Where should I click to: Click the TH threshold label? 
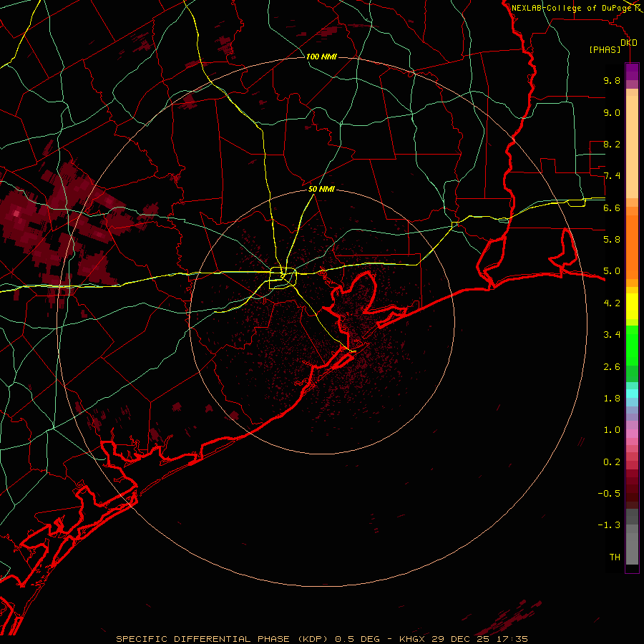pyautogui.click(x=615, y=557)
